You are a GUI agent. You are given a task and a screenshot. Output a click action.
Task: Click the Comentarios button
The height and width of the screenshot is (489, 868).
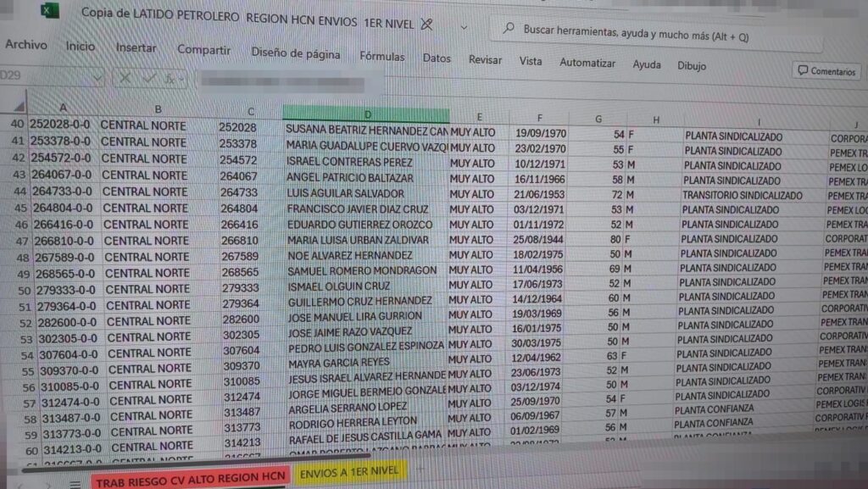[x=826, y=71]
